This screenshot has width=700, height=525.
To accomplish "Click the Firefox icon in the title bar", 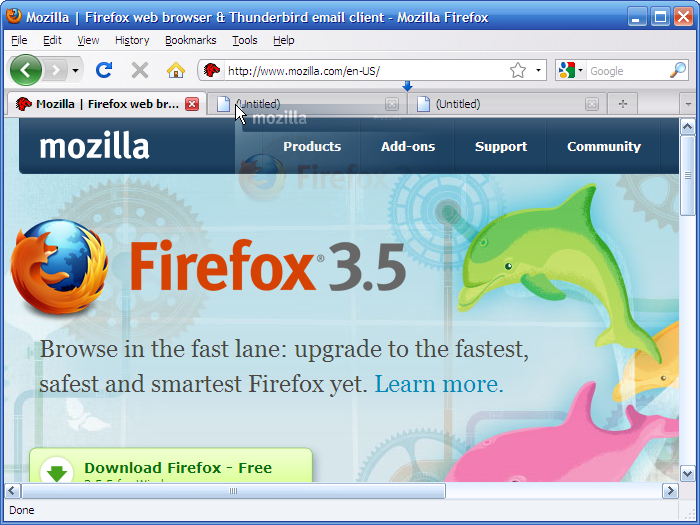I will coord(14,16).
